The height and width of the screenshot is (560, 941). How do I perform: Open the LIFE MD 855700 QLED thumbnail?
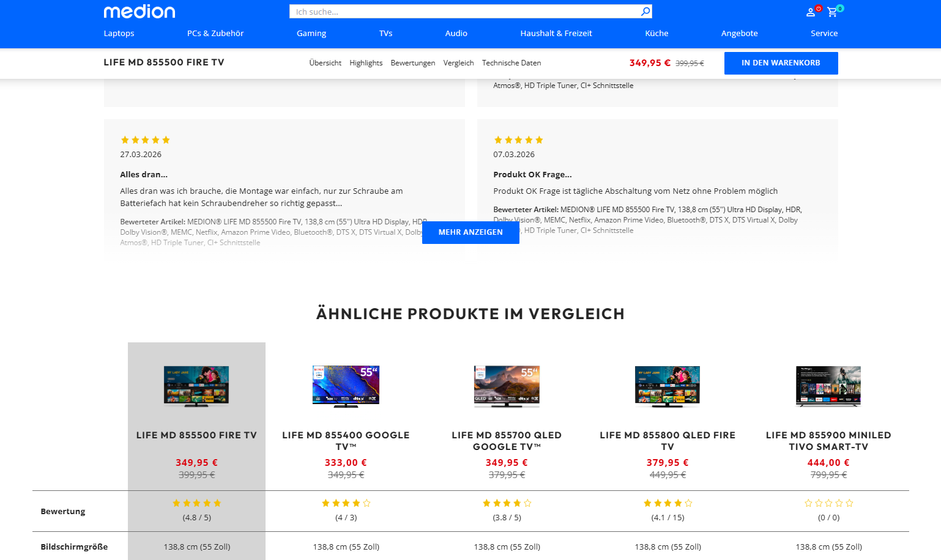pos(507,386)
